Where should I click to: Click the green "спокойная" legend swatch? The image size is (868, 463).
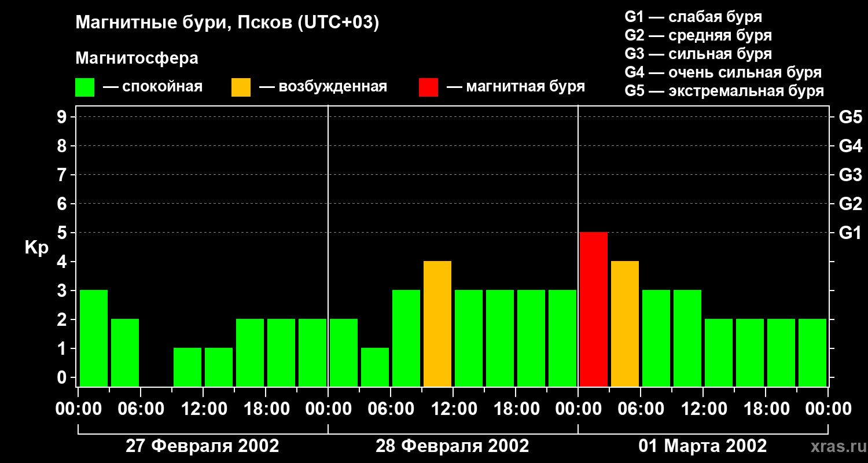85,87
